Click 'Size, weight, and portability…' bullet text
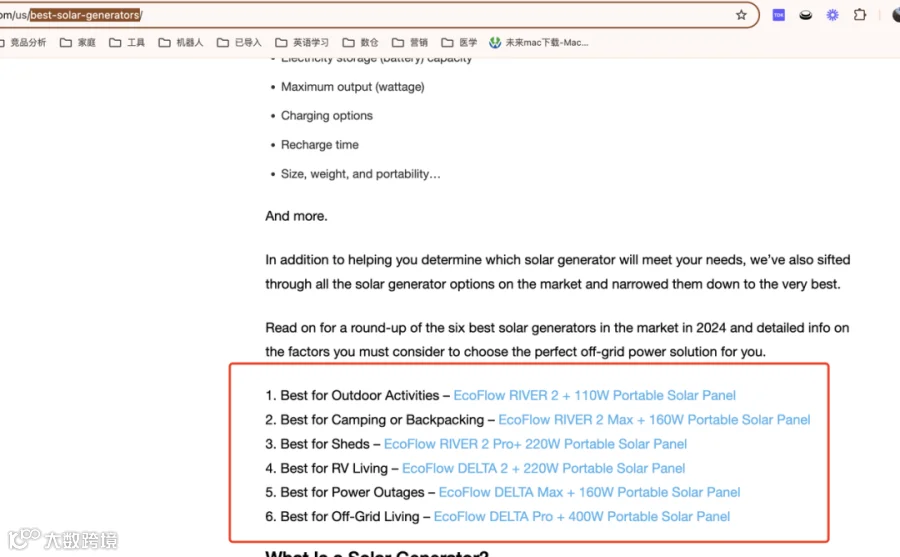The width and height of the screenshot is (900, 557). click(360, 174)
